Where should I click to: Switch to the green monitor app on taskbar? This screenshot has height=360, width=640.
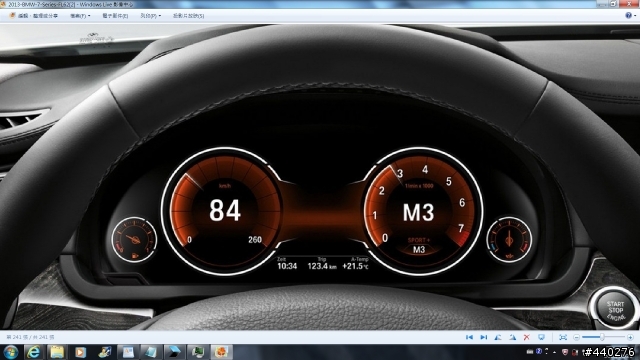point(198,352)
